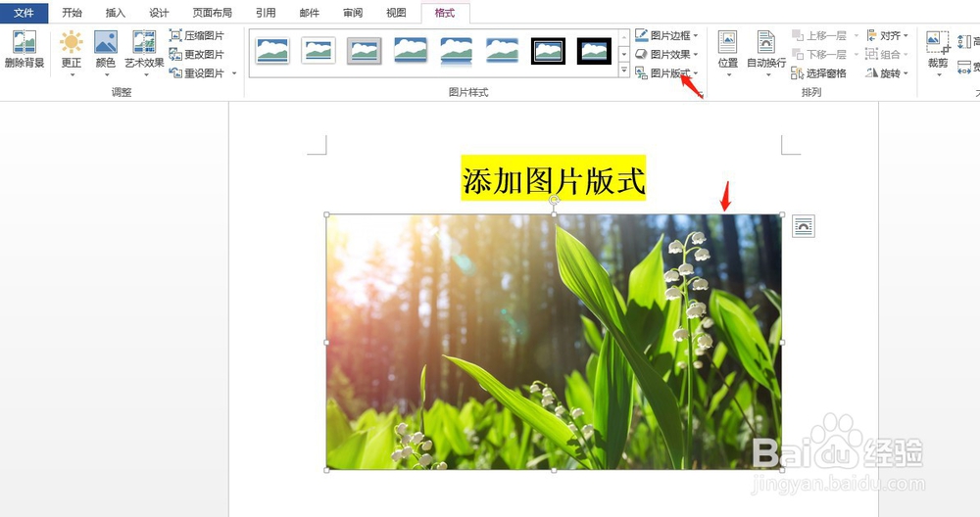
Task: Open Selection Pane (选择窗格)
Action: click(x=818, y=73)
